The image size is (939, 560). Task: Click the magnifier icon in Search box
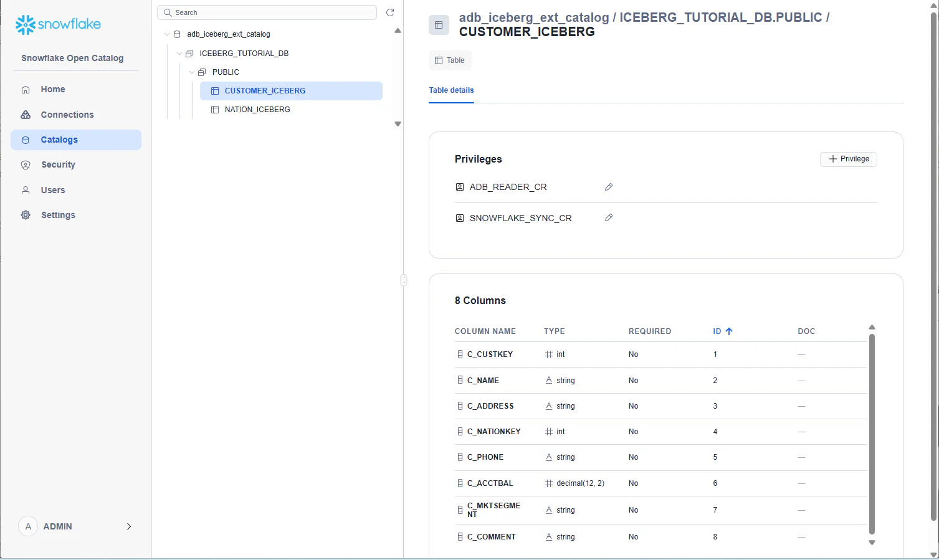[168, 12]
